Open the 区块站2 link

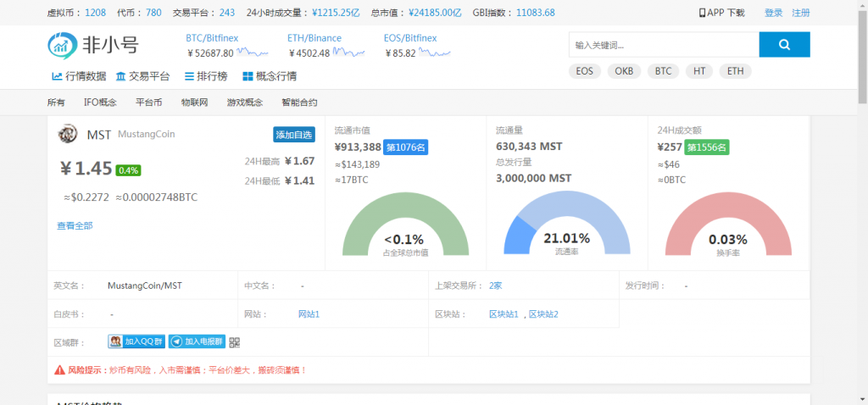coord(543,314)
